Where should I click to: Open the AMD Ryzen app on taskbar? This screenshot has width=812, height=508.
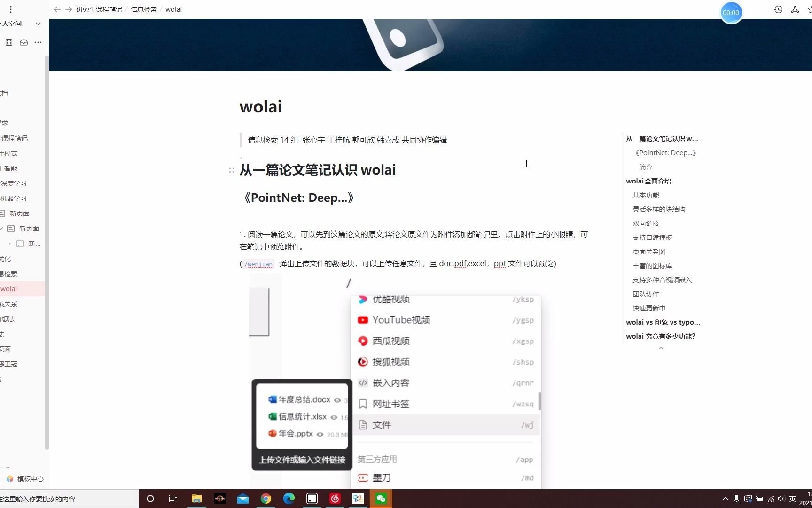[220, 499]
